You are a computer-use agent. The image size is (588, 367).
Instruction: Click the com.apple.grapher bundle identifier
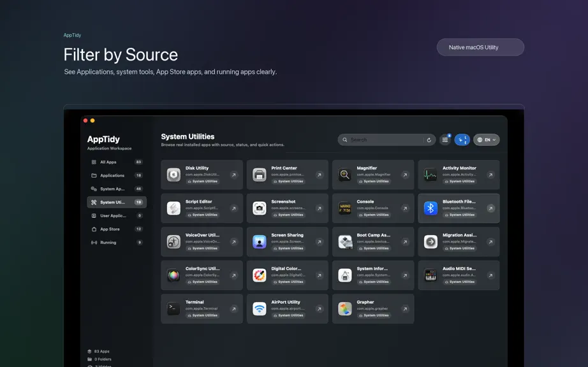[372, 308]
